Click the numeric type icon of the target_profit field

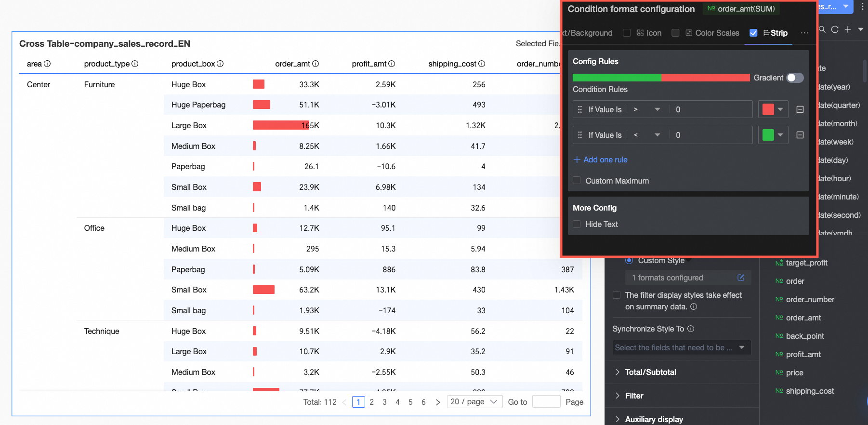(779, 263)
